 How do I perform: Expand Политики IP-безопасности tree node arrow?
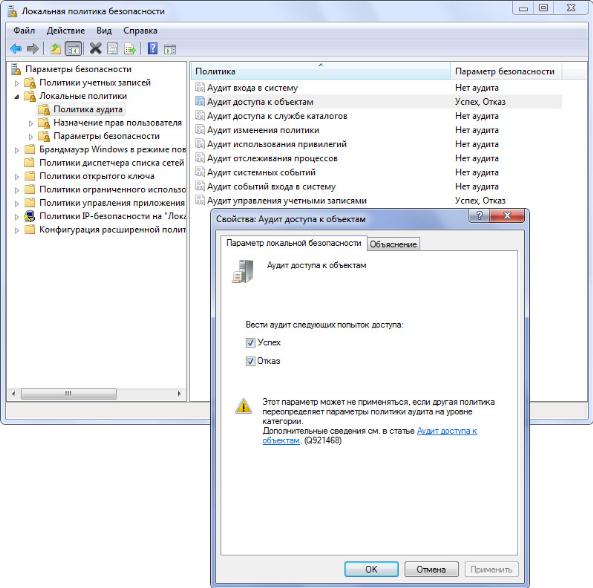pyautogui.click(x=17, y=217)
